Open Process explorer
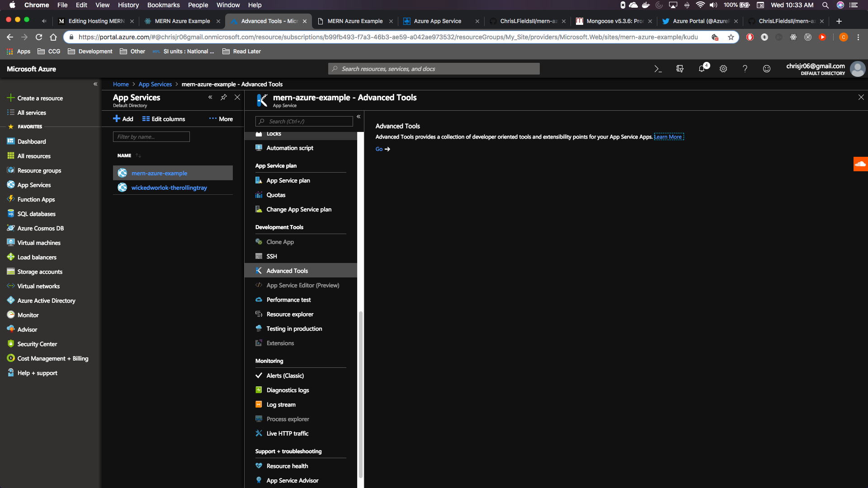Screen dimensions: 868x488 pos(287,419)
